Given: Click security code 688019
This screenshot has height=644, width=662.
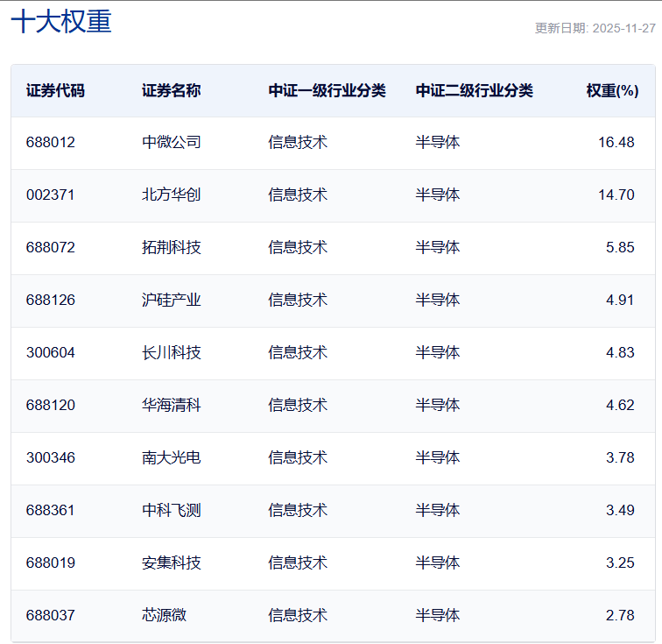Looking at the screenshot, I should click(x=51, y=563).
